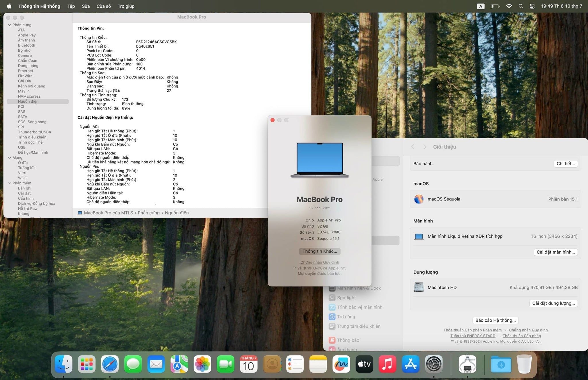Select Wi-Fi under Mạng
This screenshot has width=588, height=380.
click(23, 178)
